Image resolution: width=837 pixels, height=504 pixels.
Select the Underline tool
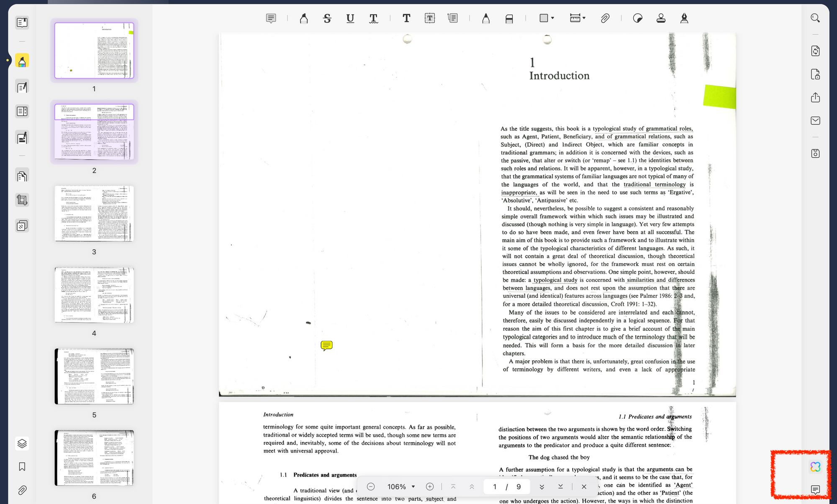point(350,18)
